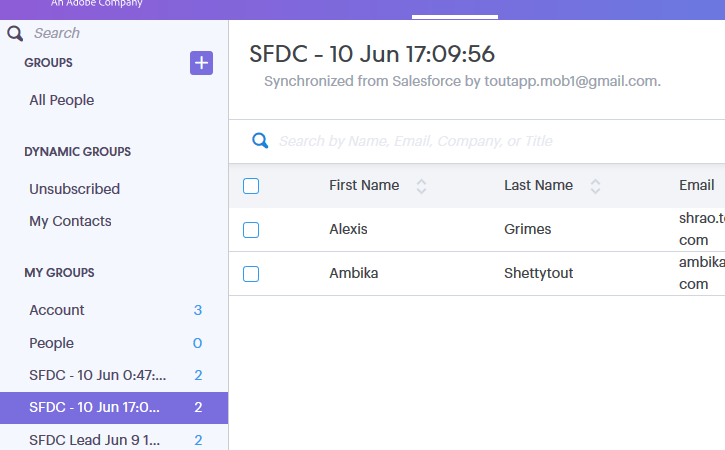725x450 pixels.
Task: Open the Unsubscribed dynamic group
Action: pyautogui.click(x=74, y=189)
